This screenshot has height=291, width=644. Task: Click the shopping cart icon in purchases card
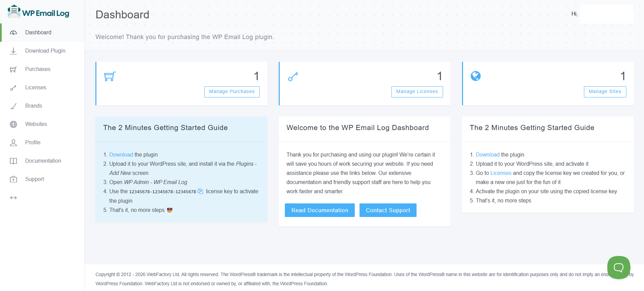[x=110, y=76]
